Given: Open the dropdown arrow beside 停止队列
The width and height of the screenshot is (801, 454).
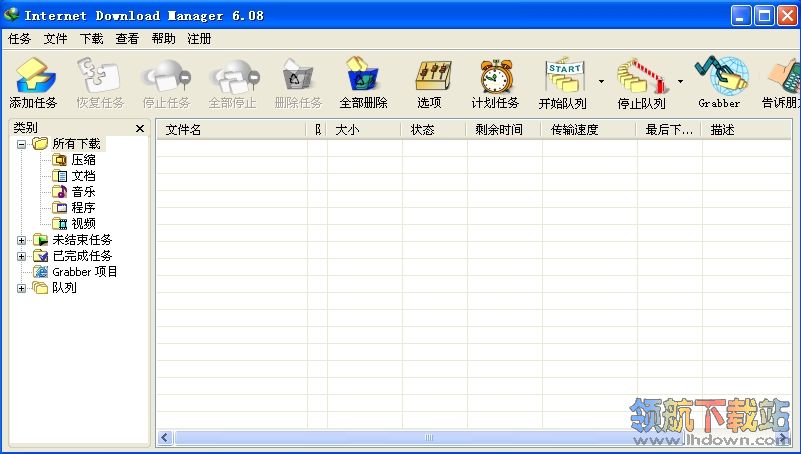Looking at the screenshot, I should 680,81.
